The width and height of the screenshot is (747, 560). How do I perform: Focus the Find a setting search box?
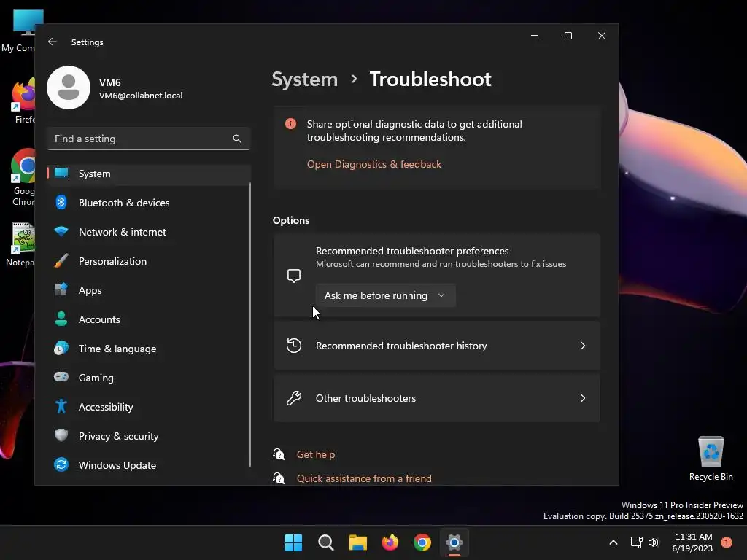click(149, 139)
